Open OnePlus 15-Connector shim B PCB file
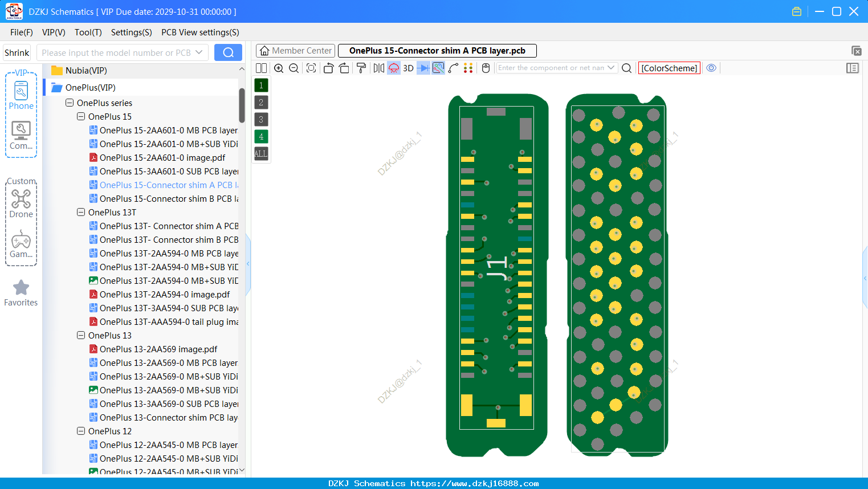The image size is (868, 489). coord(164,199)
